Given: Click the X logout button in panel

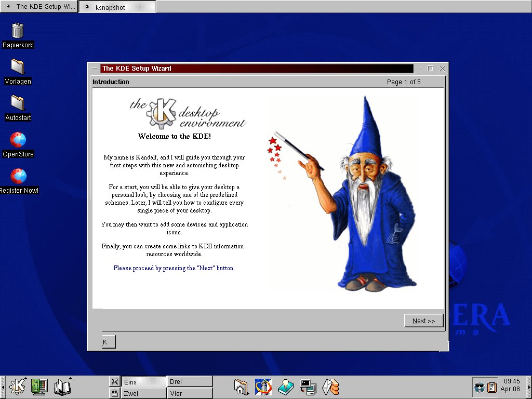Looking at the screenshot, I should click(x=114, y=381).
